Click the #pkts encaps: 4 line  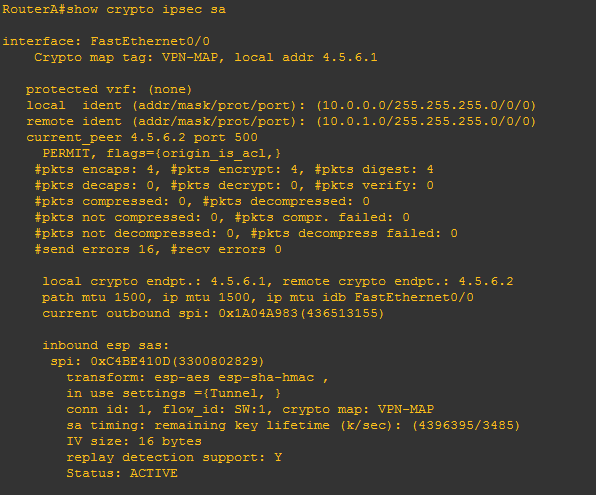tap(234, 170)
